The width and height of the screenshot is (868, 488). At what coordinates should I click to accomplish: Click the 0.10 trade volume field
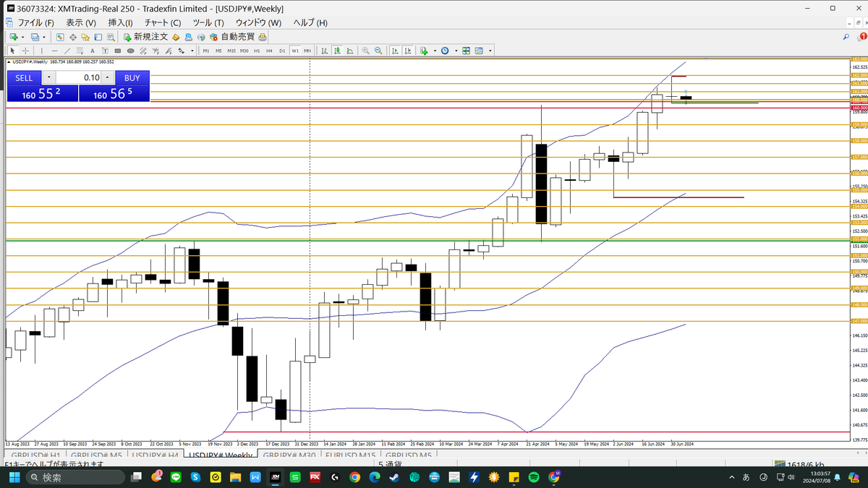tap(78, 77)
